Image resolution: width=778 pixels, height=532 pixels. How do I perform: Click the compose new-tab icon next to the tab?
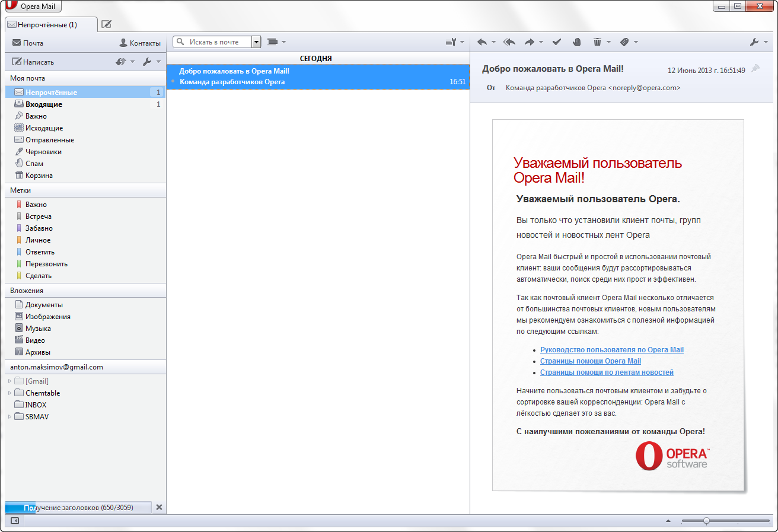tap(106, 24)
